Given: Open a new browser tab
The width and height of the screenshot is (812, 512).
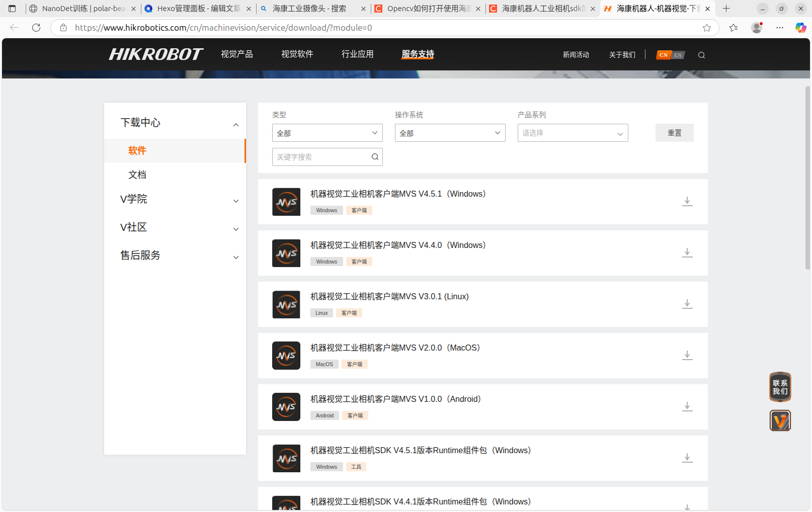Looking at the screenshot, I should pyautogui.click(x=726, y=9).
